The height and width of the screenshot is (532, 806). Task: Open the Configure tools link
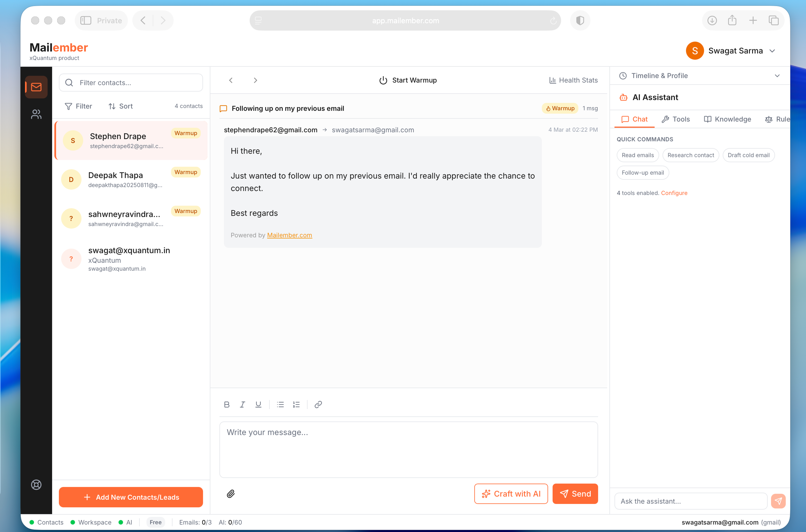674,193
